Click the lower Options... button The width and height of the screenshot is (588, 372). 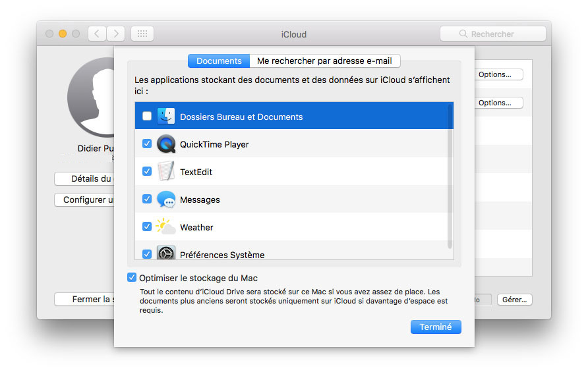click(x=498, y=103)
